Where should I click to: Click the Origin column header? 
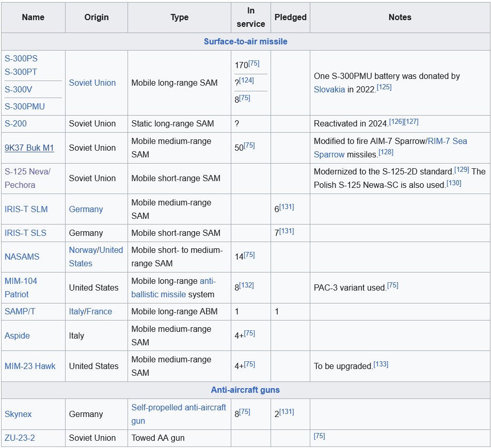pos(97,17)
